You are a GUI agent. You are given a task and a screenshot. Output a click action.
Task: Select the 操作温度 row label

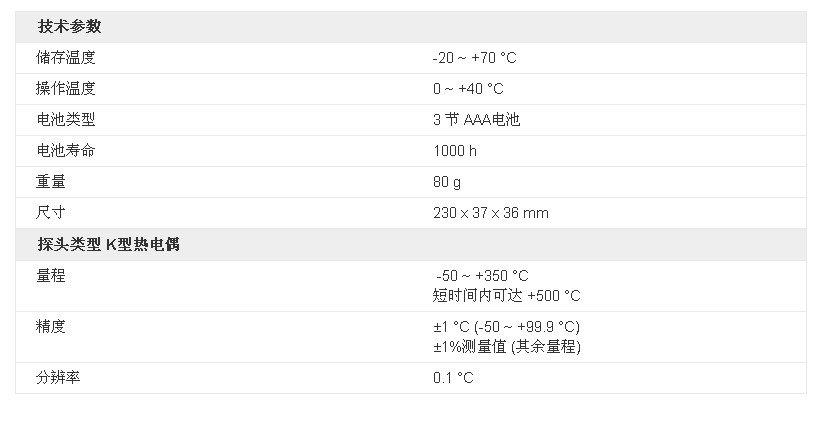pyautogui.click(x=66, y=89)
